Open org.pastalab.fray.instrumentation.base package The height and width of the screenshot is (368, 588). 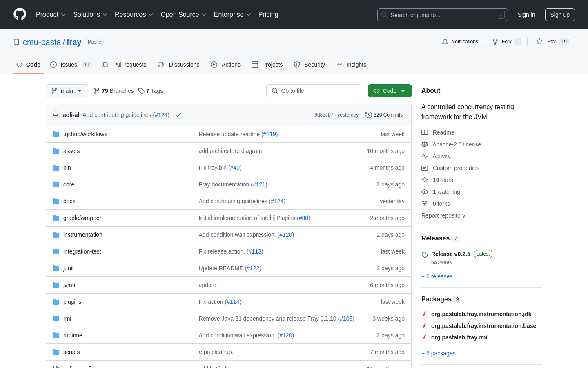click(483, 326)
